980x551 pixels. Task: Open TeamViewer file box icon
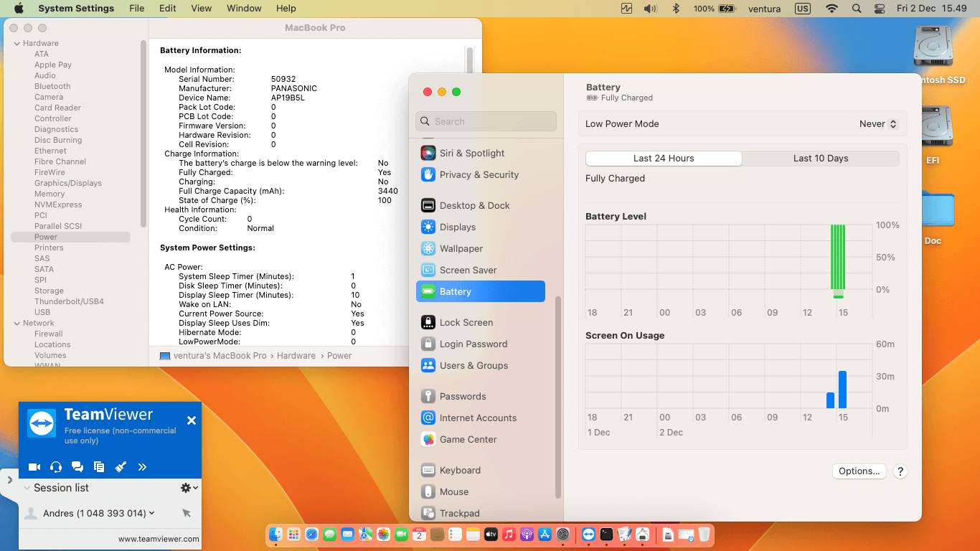click(x=99, y=467)
